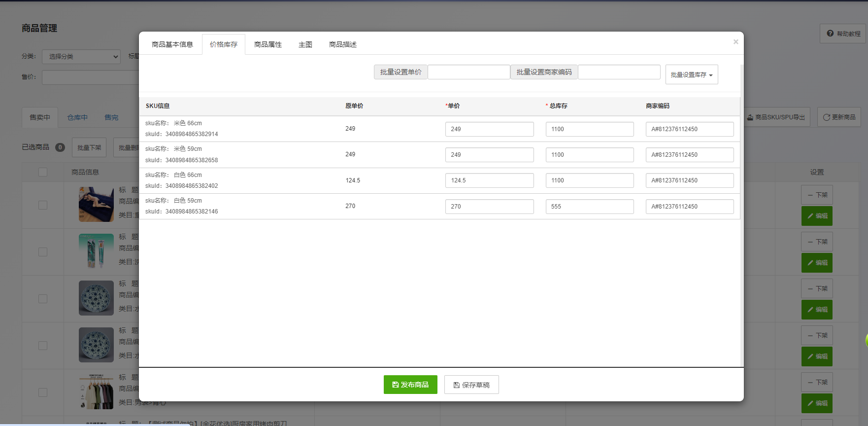
Task: Switch to the 主图 tab
Action: pos(305,44)
